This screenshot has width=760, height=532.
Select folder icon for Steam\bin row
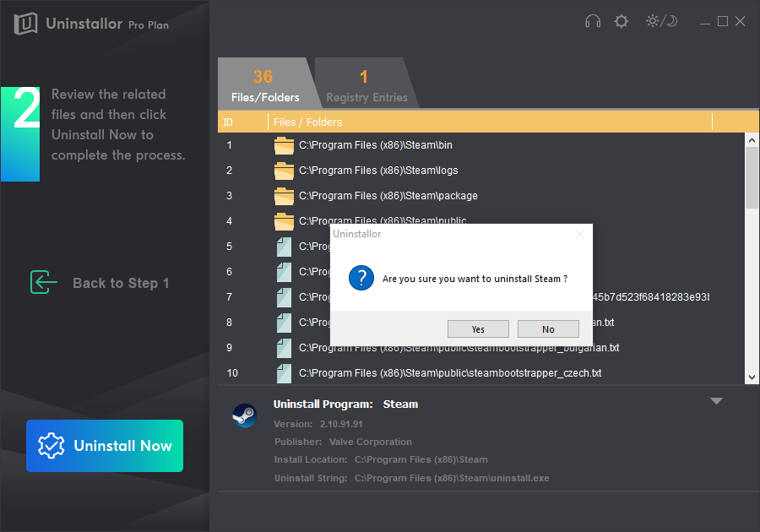(x=284, y=145)
